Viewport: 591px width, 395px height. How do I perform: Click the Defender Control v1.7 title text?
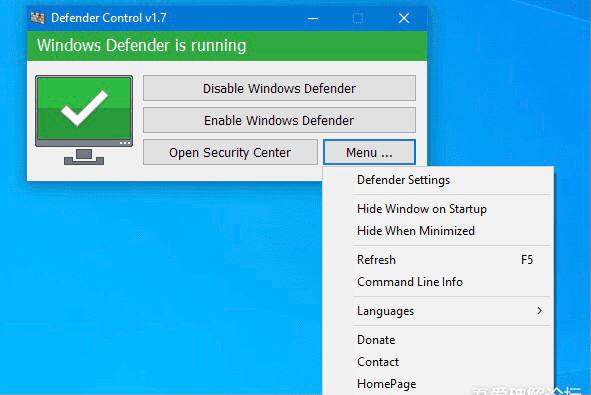109,18
